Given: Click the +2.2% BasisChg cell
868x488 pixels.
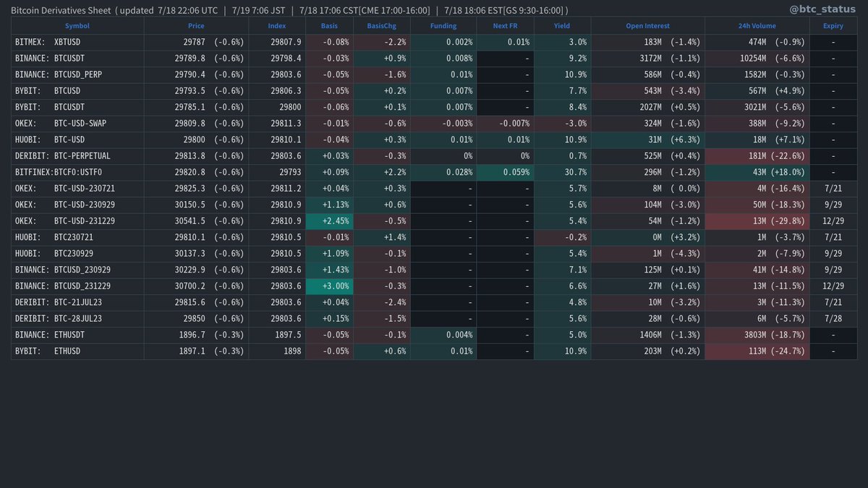Looking at the screenshot, I should 381,172.
